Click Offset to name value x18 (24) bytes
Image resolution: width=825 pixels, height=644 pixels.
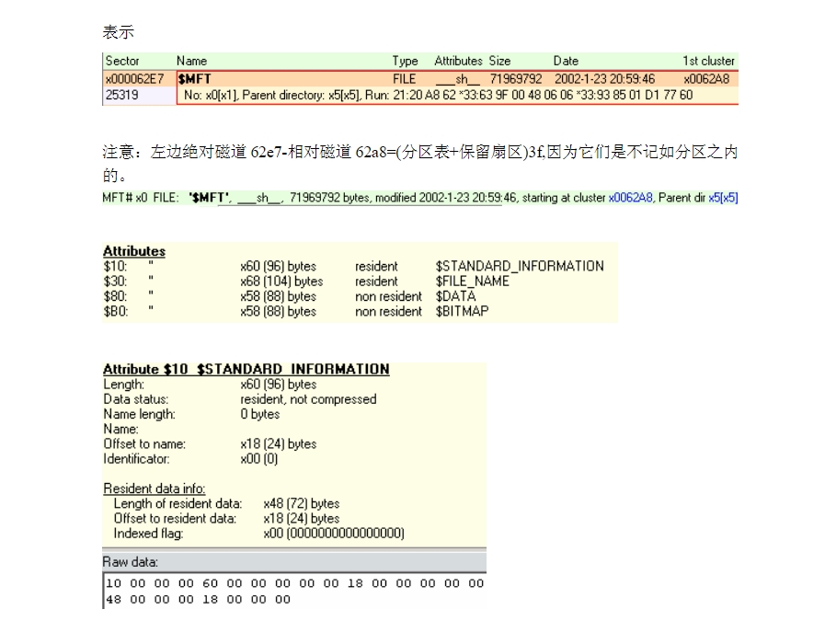(x=279, y=444)
